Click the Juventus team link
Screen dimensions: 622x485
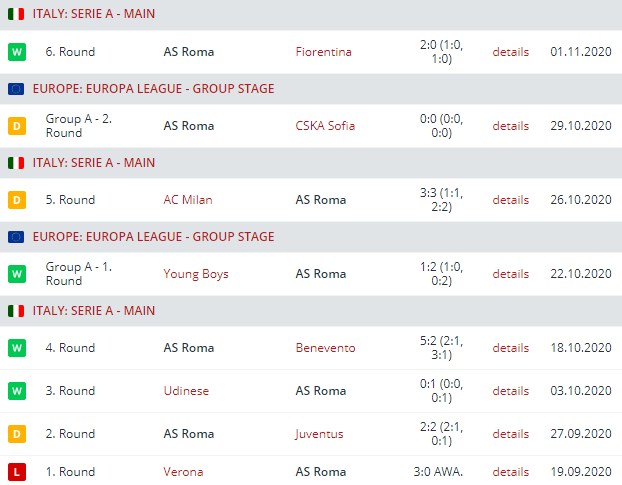click(x=319, y=434)
